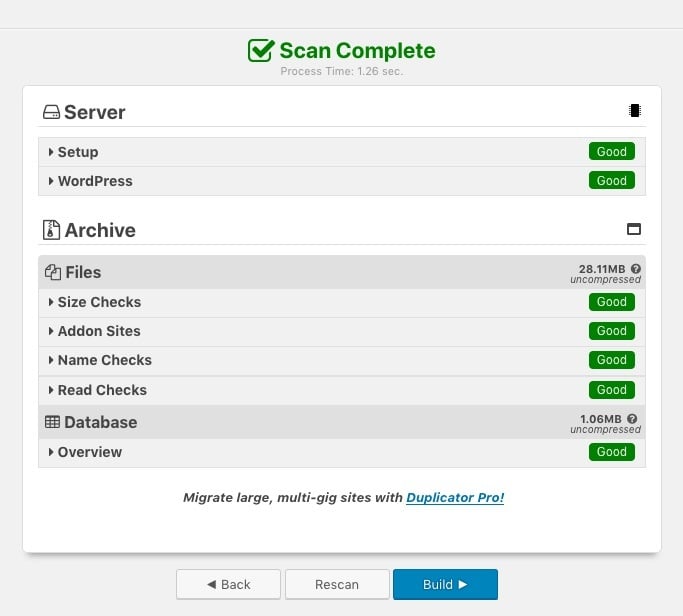
Task: Expand Size Checks details
Action: click(x=97, y=302)
